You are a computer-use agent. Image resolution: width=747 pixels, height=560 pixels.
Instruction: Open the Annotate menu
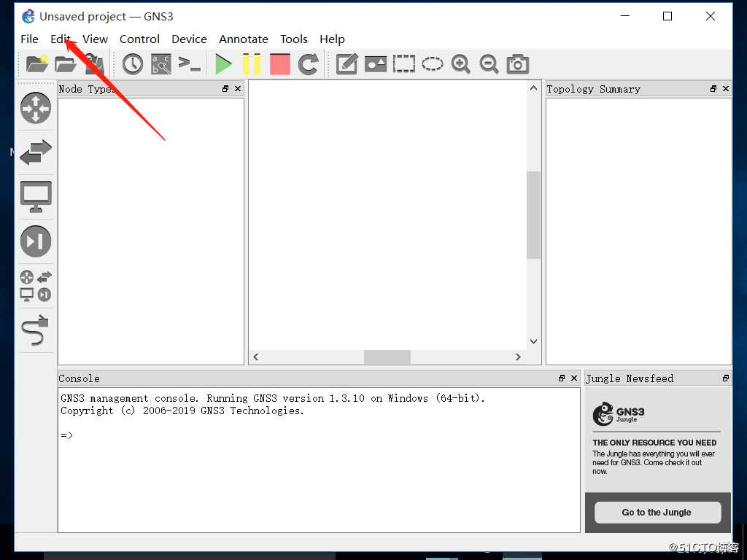pyautogui.click(x=244, y=39)
